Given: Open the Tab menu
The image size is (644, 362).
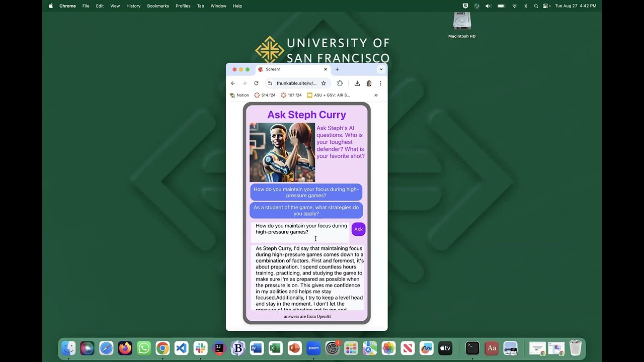Looking at the screenshot, I should 200,6.
